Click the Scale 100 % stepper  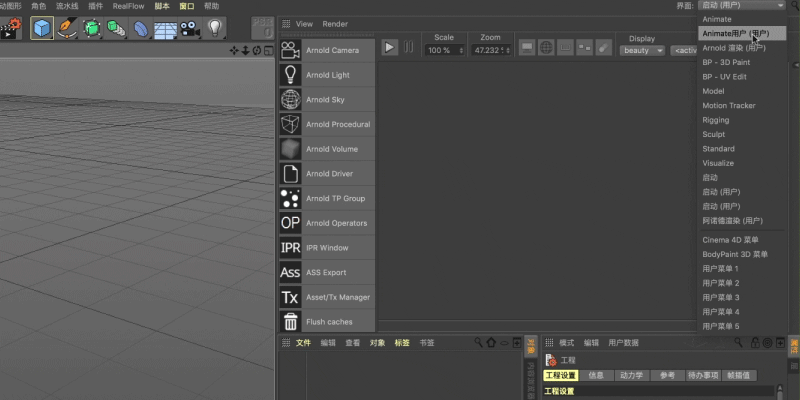(462, 51)
